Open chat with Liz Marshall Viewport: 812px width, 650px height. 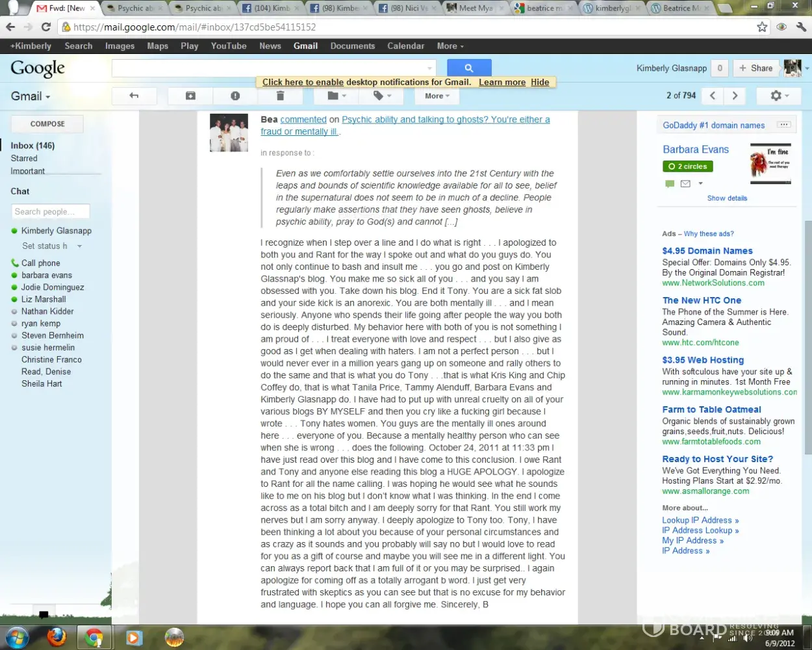coord(44,299)
